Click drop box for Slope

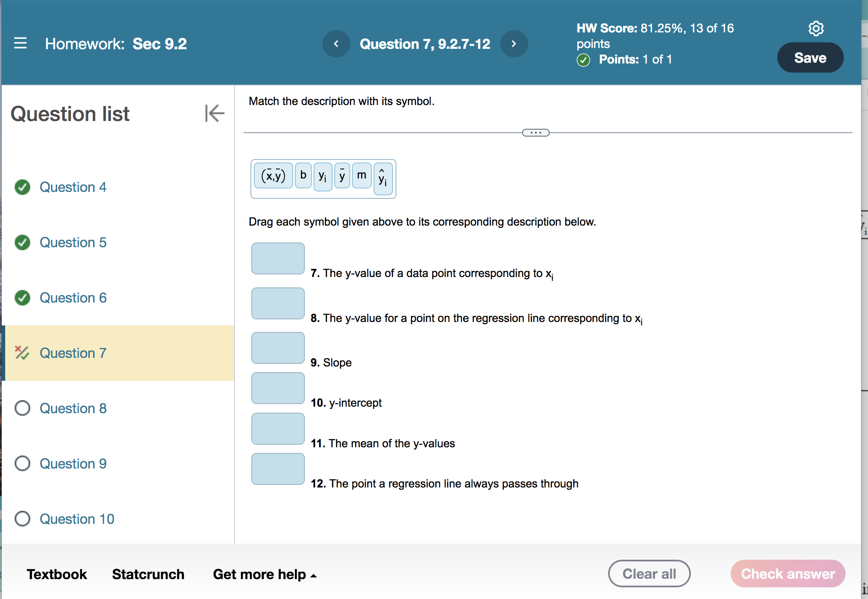[278, 348]
